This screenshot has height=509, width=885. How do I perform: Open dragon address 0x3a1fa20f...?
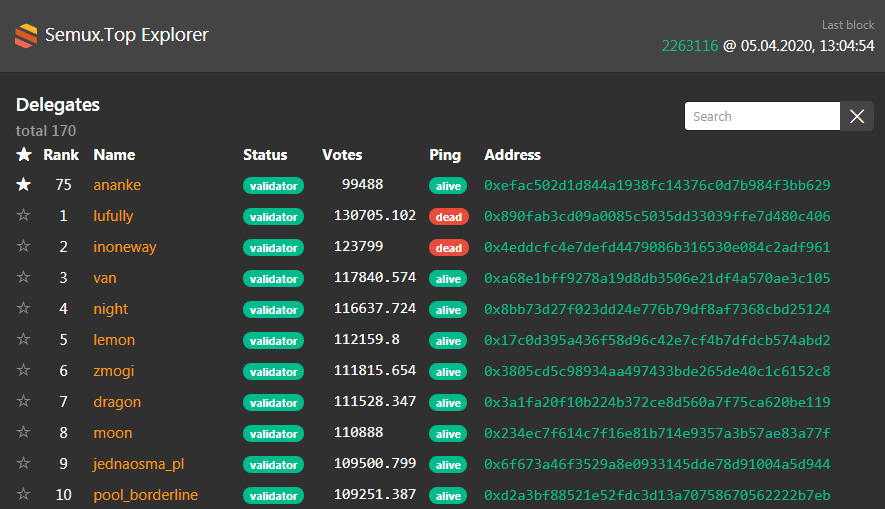(657, 402)
